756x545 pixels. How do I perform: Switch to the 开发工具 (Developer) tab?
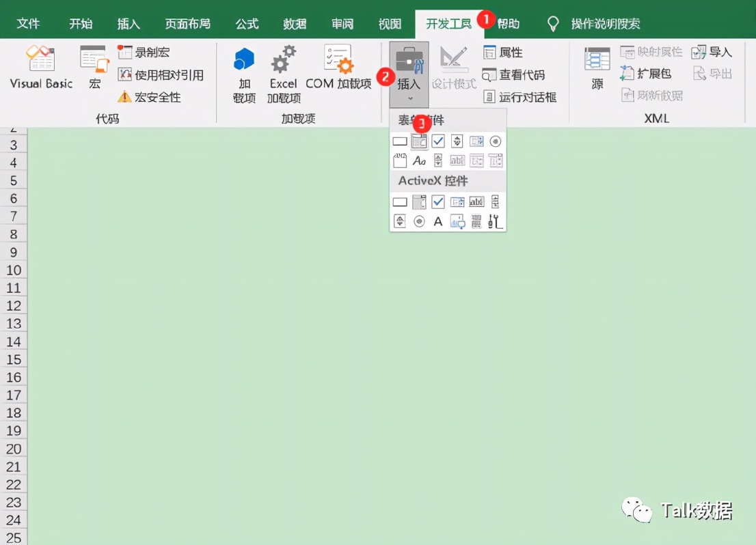448,23
